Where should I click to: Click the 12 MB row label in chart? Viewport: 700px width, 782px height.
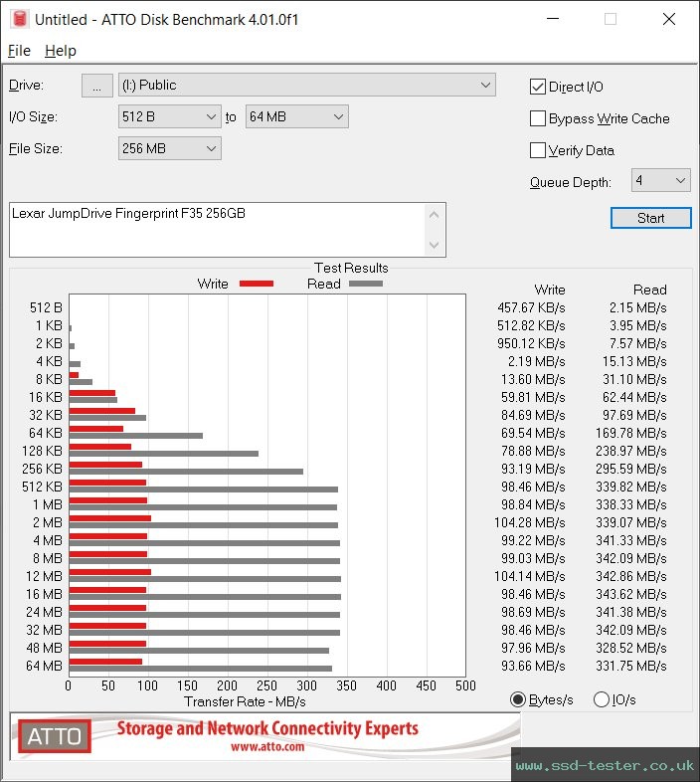(44, 576)
